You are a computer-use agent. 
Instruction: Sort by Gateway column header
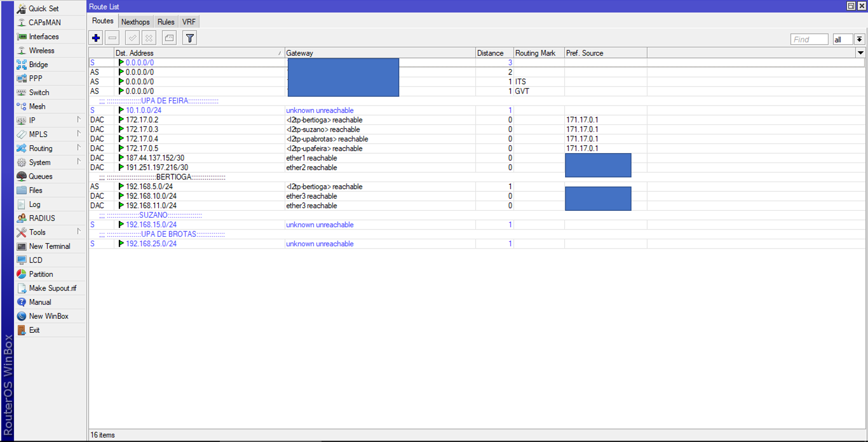tap(380, 53)
